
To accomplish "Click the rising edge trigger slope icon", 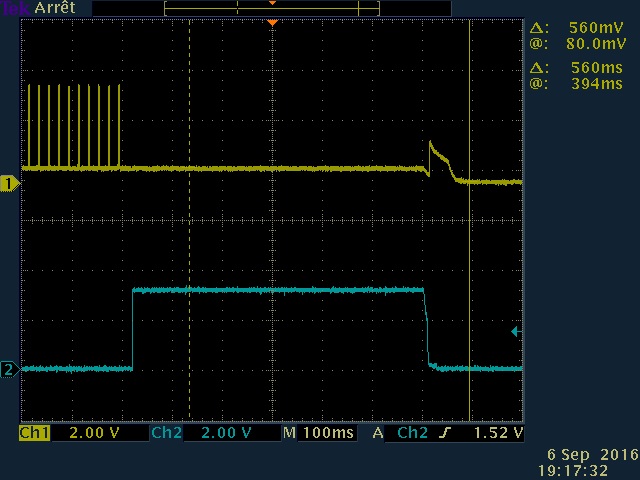I will (444, 433).
